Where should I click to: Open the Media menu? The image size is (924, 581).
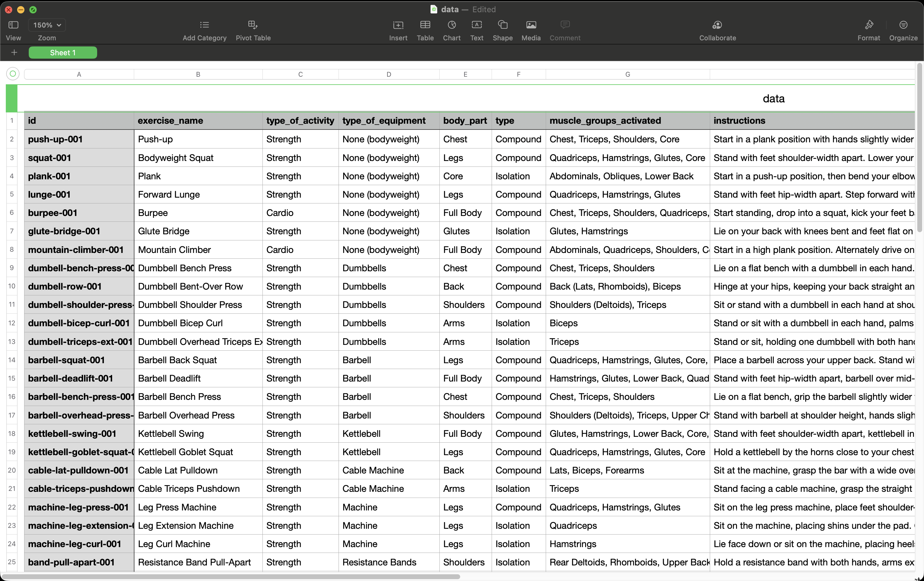tap(531, 25)
